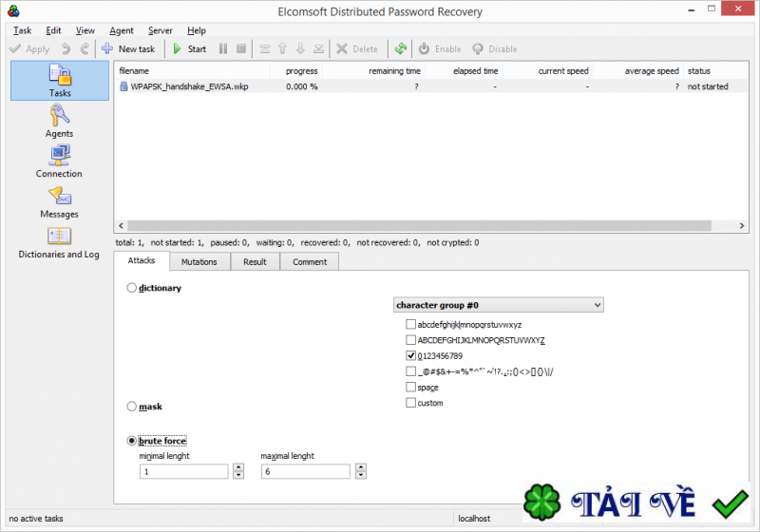Screen dimensions: 760x532
Task: Click the redo arrow in toolbar
Action: pos(85,49)
